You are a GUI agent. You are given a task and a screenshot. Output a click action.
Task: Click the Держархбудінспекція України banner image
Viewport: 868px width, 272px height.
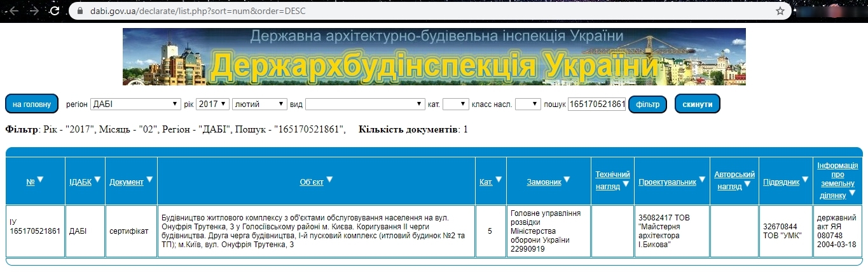434,56
